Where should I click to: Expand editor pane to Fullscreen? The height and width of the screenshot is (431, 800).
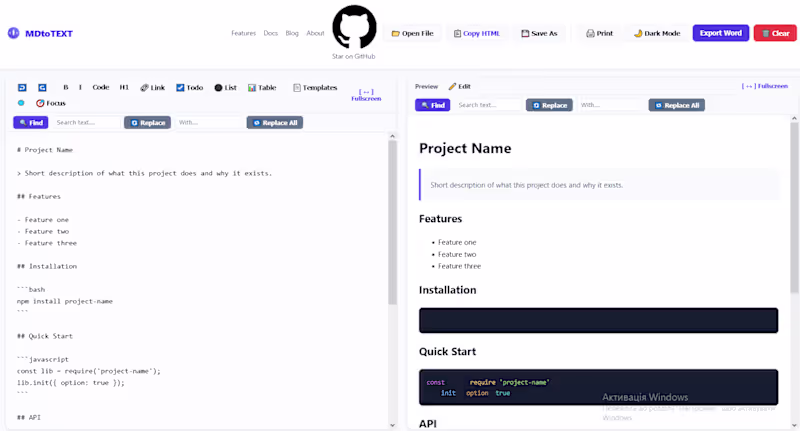(x=366, y=95)
